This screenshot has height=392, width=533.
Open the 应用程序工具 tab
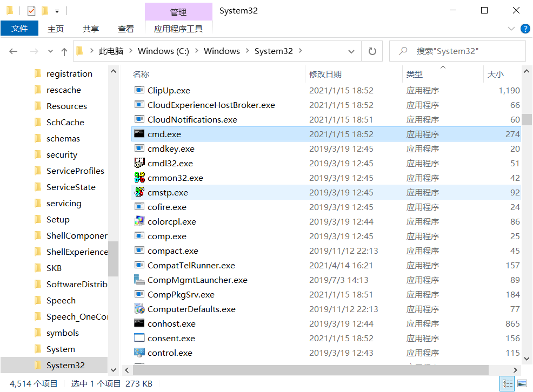pos(178,29)
